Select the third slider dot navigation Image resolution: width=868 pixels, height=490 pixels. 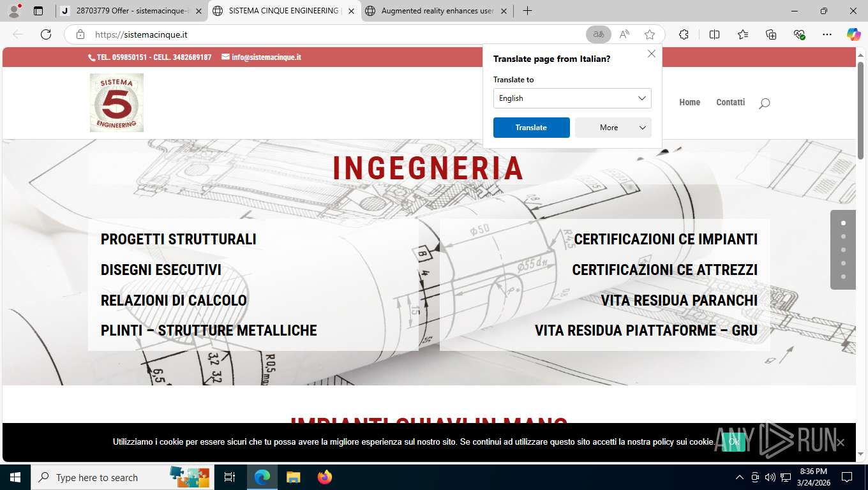point(843,249)
